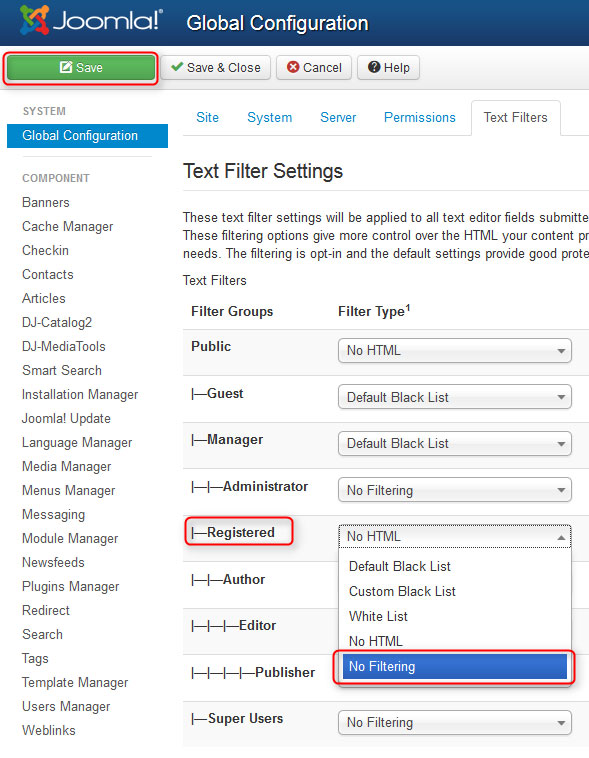Switch to the System tab

click(x=269, y=117)
